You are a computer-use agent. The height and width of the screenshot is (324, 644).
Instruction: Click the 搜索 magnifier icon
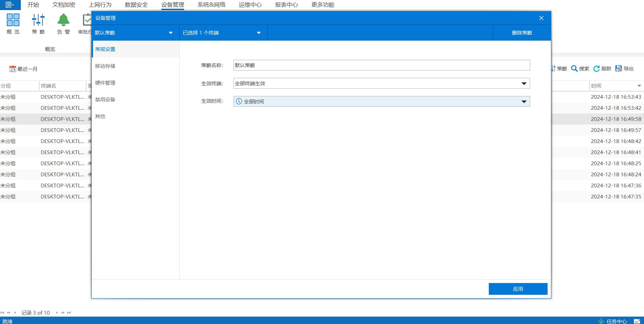574,68
